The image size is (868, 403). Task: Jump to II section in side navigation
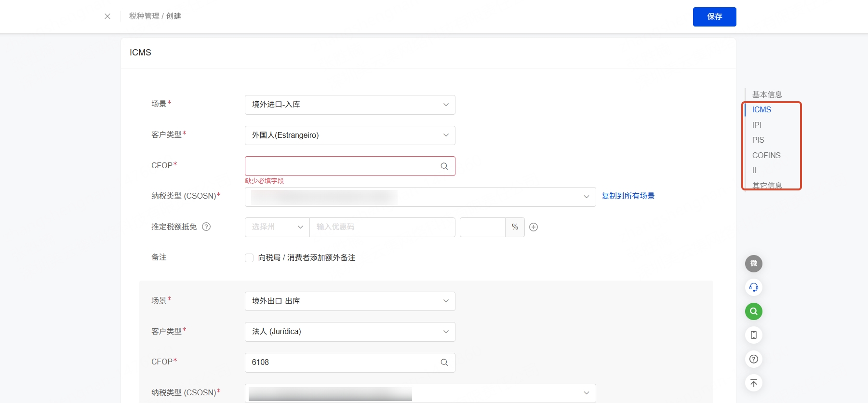tap(754, 170)
